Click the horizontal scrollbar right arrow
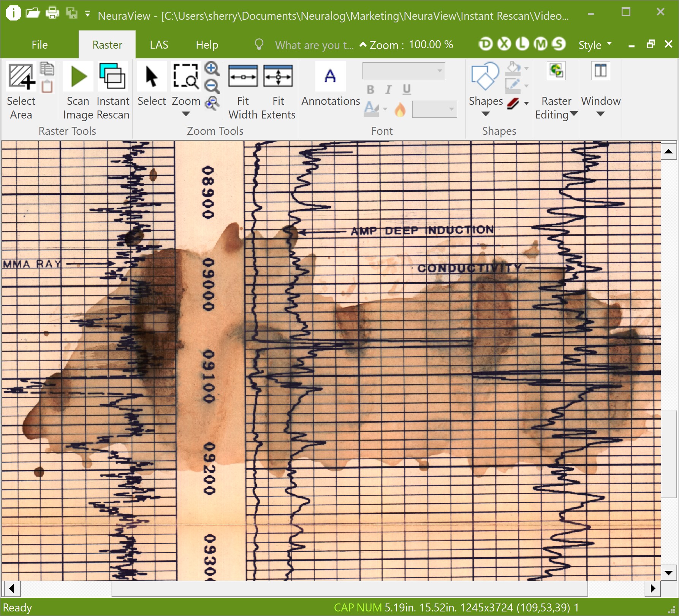This screenshot has height=616, width=679. (x=653, y=588)
